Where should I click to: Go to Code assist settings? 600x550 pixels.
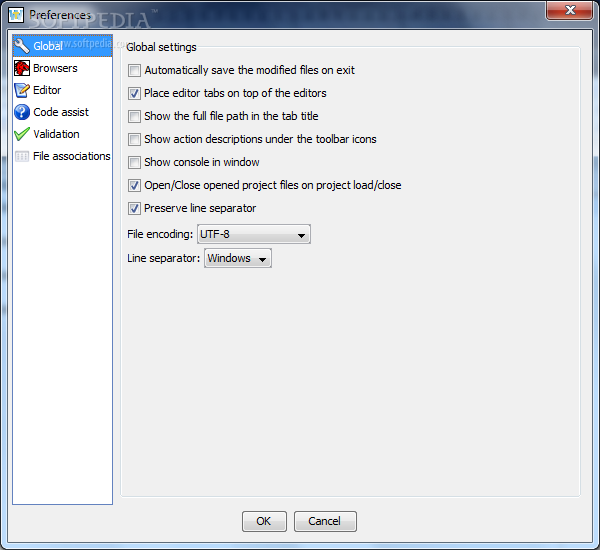tap(61, 112)
